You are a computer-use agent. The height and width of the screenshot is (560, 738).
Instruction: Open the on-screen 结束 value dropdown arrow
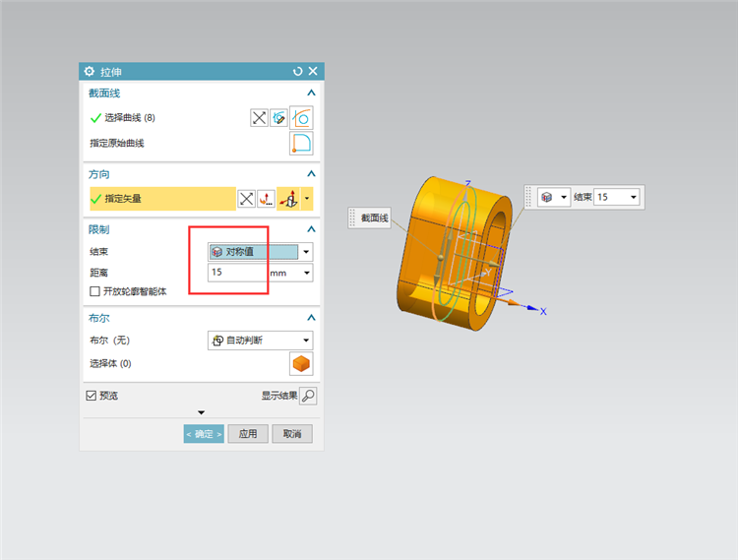(634, 197)
